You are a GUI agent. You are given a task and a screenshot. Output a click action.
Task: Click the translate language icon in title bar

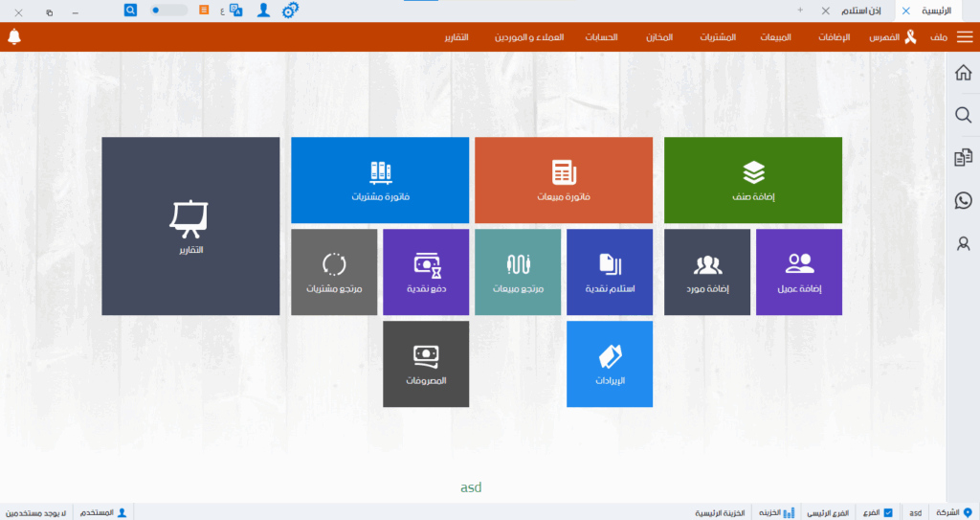(x=235, y=11)
